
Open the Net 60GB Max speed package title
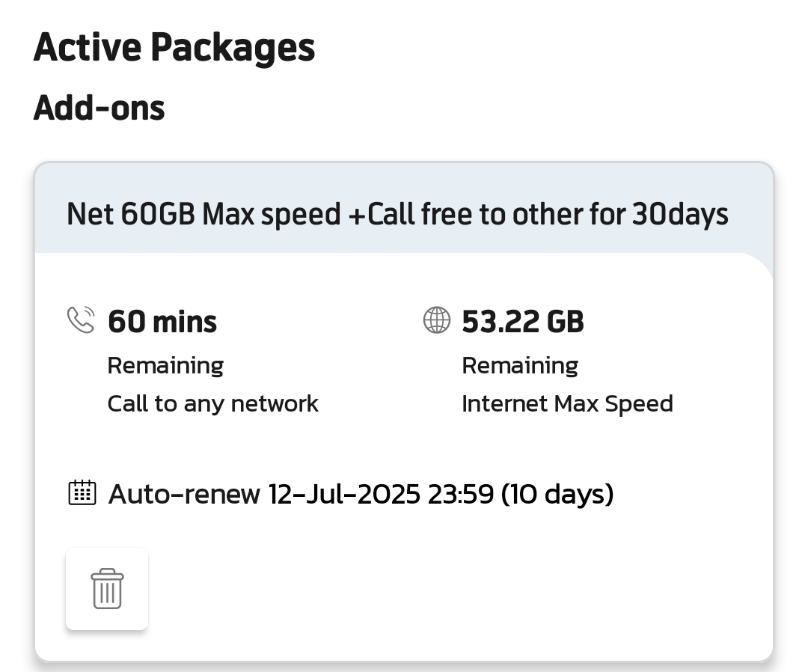pyautogui.click(x=397, y=214)
